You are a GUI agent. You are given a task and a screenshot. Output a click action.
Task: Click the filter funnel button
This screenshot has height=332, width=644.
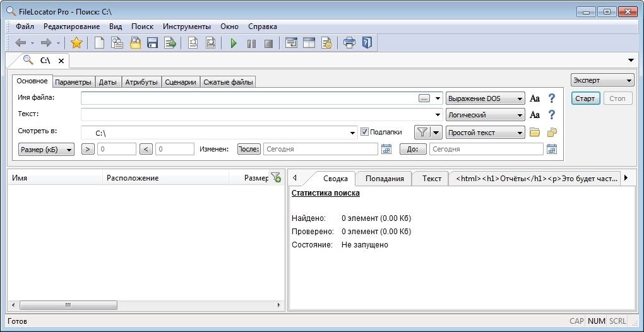(x=422, y=133)
